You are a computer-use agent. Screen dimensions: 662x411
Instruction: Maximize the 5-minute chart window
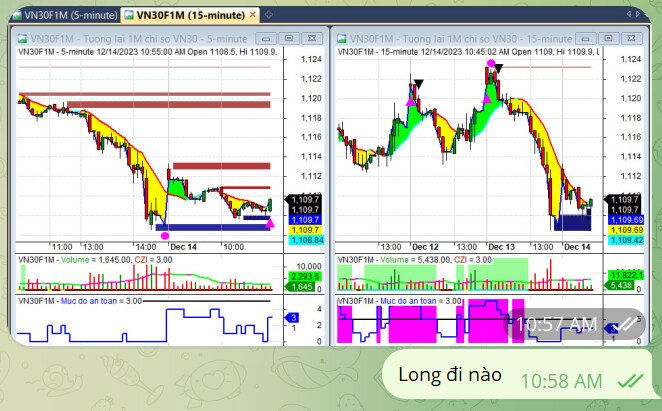pyautogui.click(x=289, y=38)
